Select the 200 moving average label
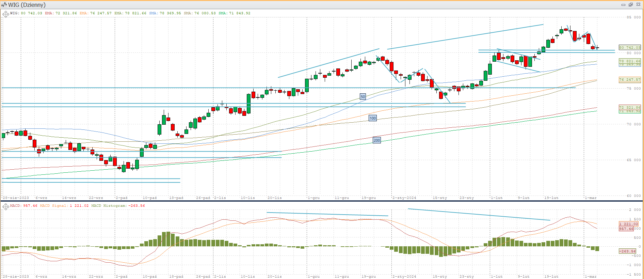644x279 pixels. pyautogui.click(x=376, y=140)
